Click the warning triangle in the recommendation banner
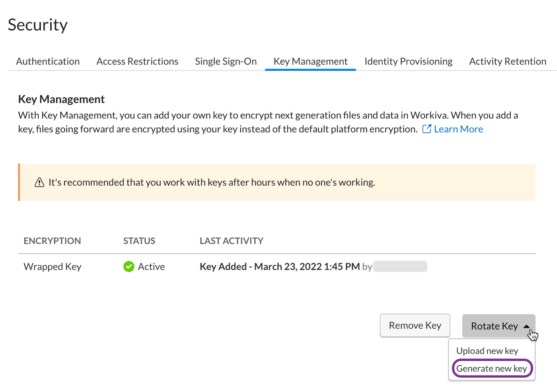The height and width of the screenshot is (392, 557). point(39,182)
